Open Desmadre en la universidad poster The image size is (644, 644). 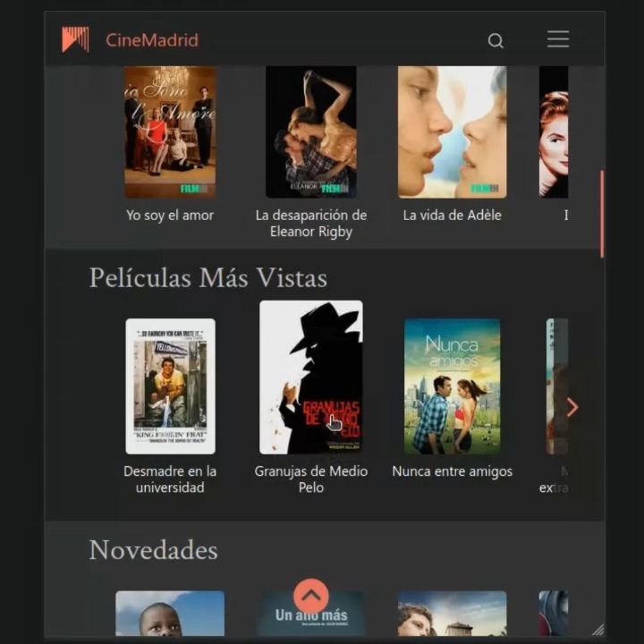(171, 386)
